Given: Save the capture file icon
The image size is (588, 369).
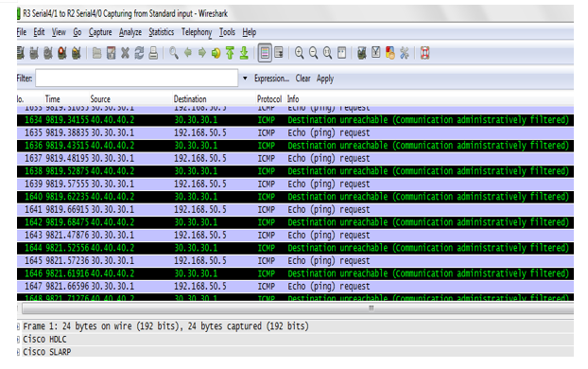Looking at the screenshot, I should coord(111,53).
